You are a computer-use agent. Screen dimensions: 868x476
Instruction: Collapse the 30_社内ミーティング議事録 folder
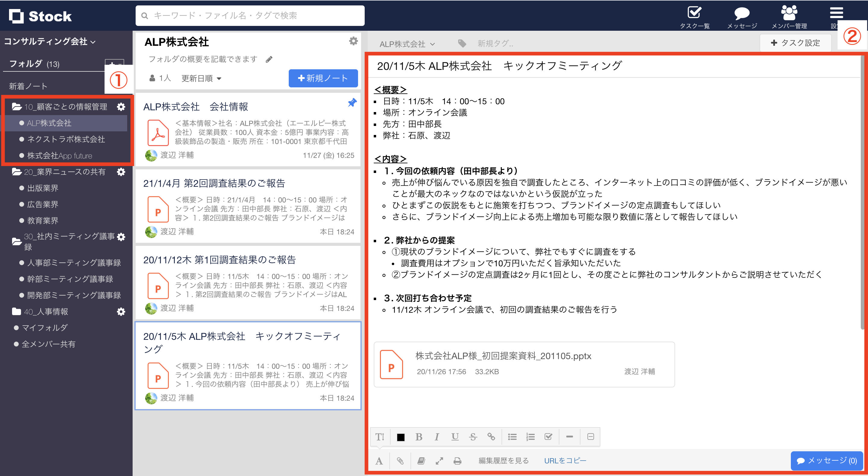pos(17,242)
